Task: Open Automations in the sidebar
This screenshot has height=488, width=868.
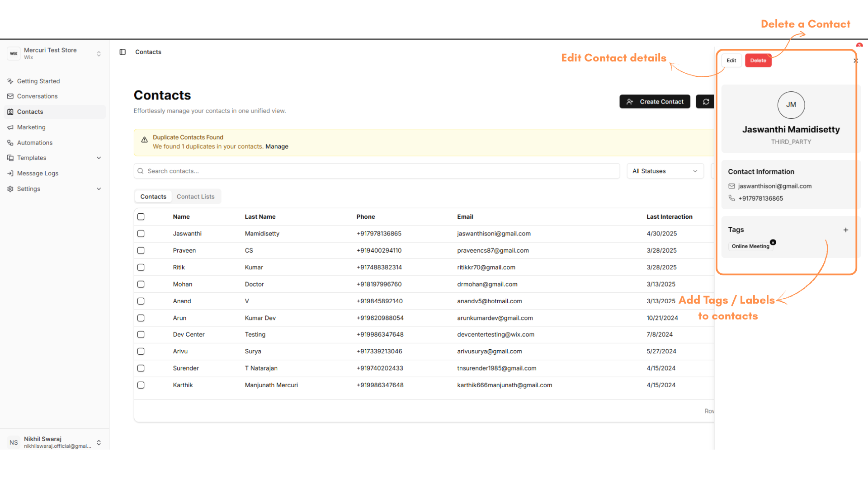Action: tap(34, 143)
